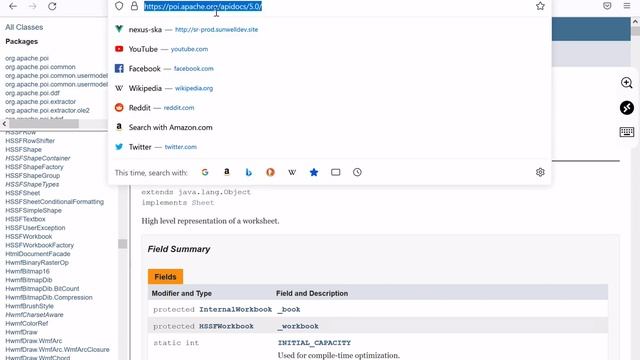The image size is (640, 360).
Task: Open facebook.com suggestion link
Action: pos(193,69)
